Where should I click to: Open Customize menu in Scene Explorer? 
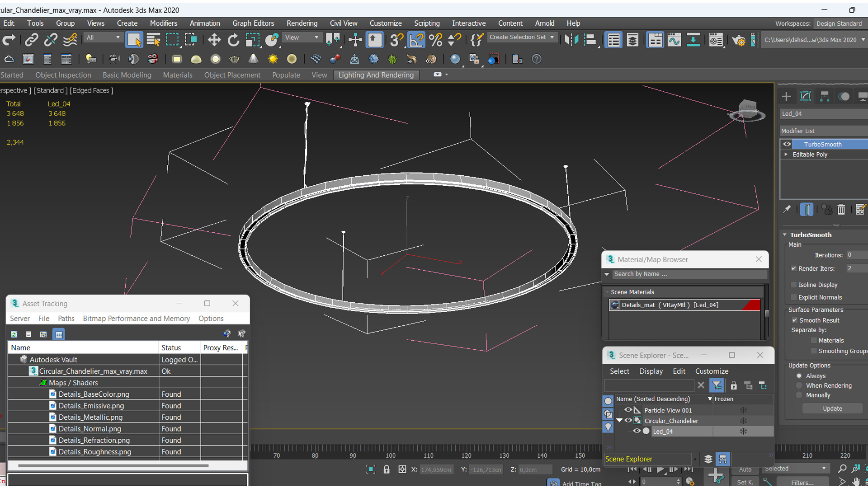point(712,371)
